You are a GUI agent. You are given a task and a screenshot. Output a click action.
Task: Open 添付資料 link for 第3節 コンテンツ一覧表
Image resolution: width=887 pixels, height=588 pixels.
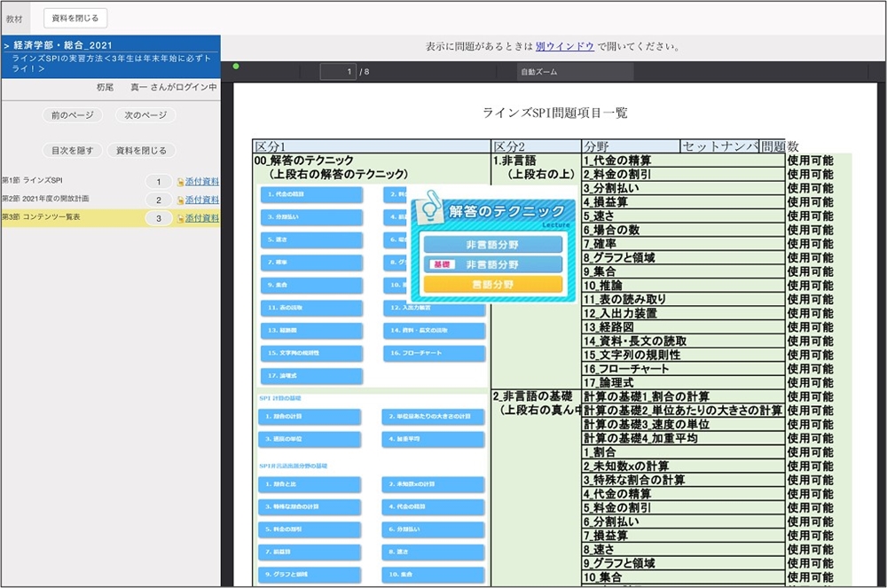click(x=202, y=217)
